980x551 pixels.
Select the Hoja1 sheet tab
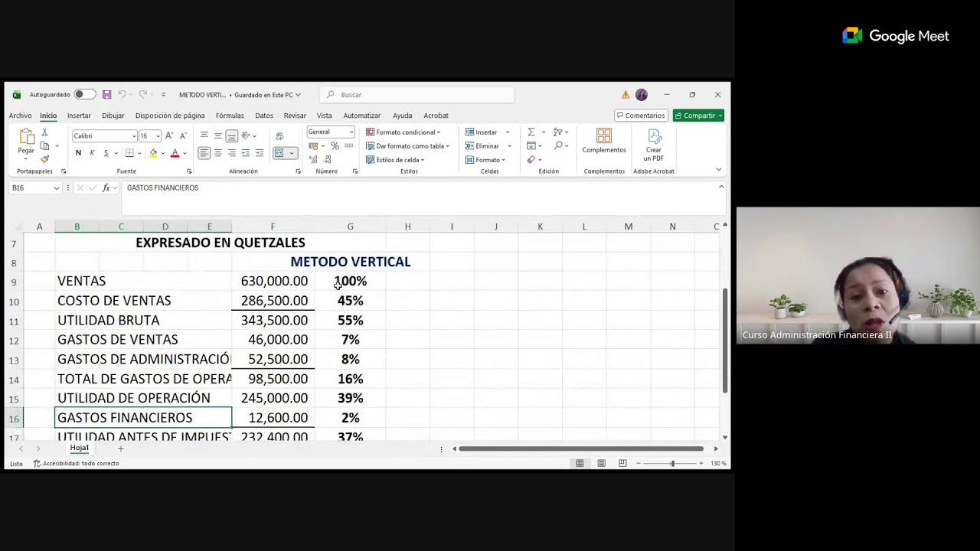point(80,448)
